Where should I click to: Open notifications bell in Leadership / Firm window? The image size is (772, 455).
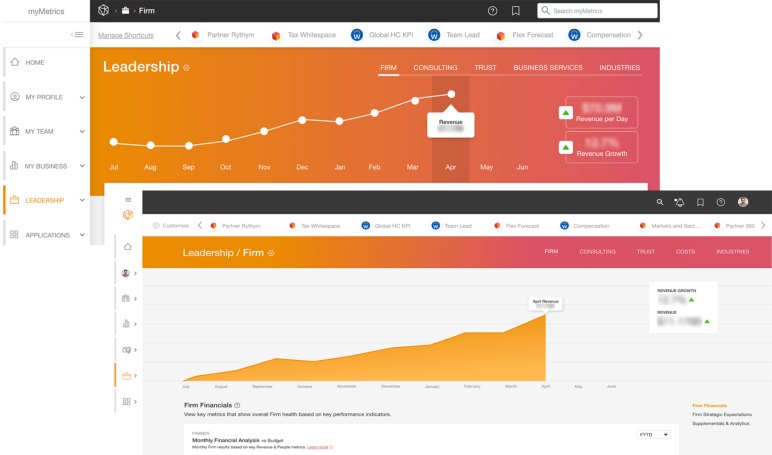pyautogui.click(x=679, y=202)
